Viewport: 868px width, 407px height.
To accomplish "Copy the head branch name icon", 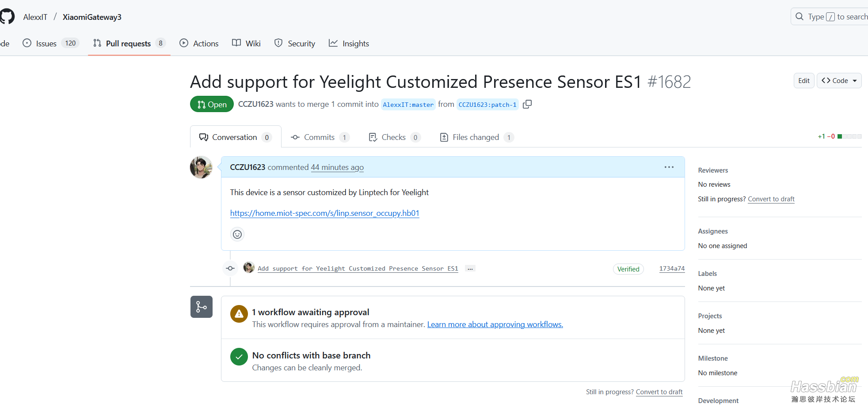I will coord(527,104).
